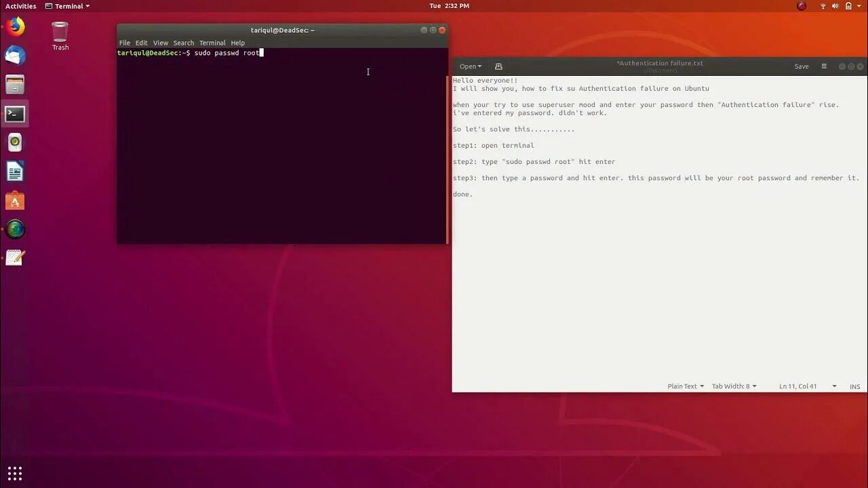Image resolution: width=868 pixels, height=488 pixels.
Task: Open the gedit hamburger menu
Action: click(824, 66)
